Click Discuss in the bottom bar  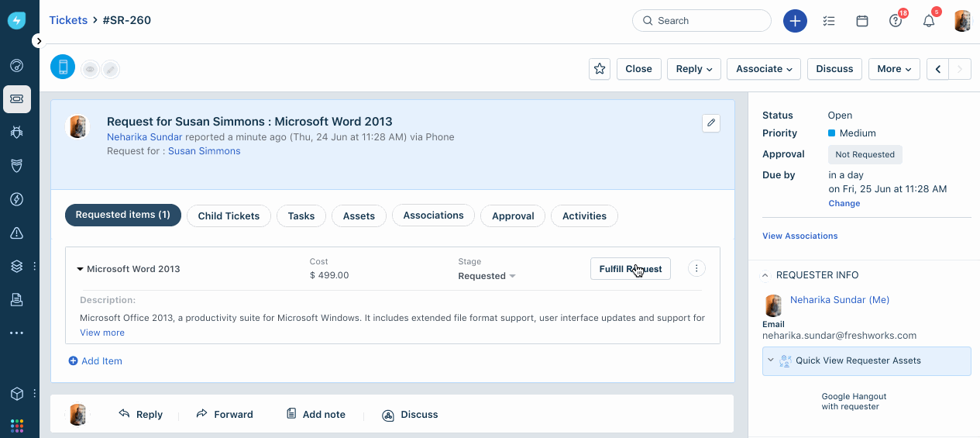[x=410, y=415]
